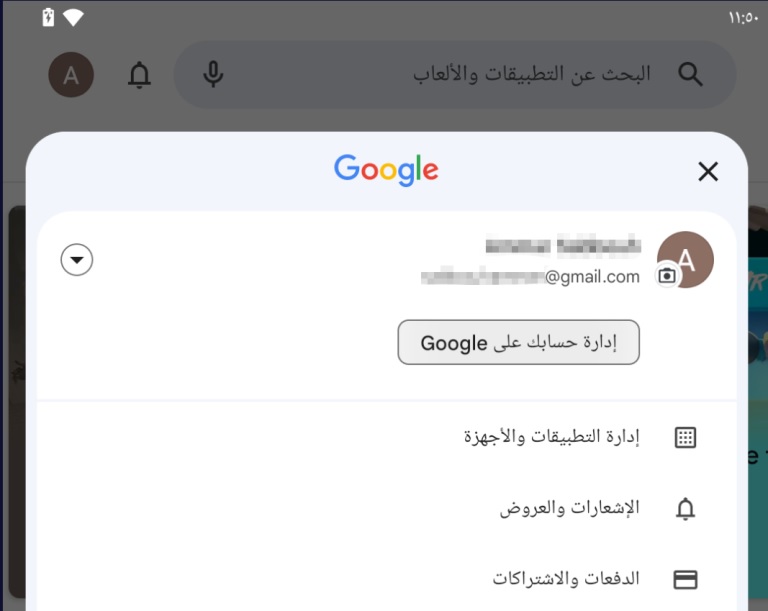The width and height of the screenshot is (768, 611).
Task: Click the grid icon for apps and devices
Action: [x=685, y=437]
